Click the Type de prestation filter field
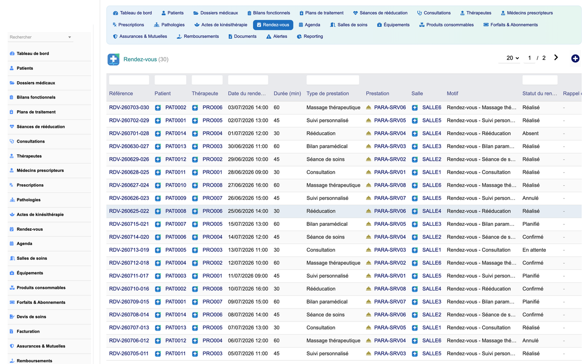The height and width of the screenshot is (364, 588). pos(333,80)
